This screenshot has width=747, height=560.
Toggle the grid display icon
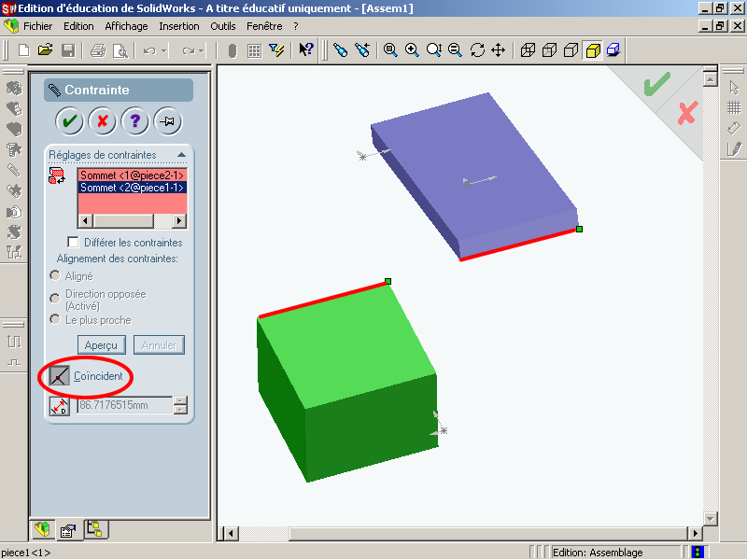tap(254, 50)
